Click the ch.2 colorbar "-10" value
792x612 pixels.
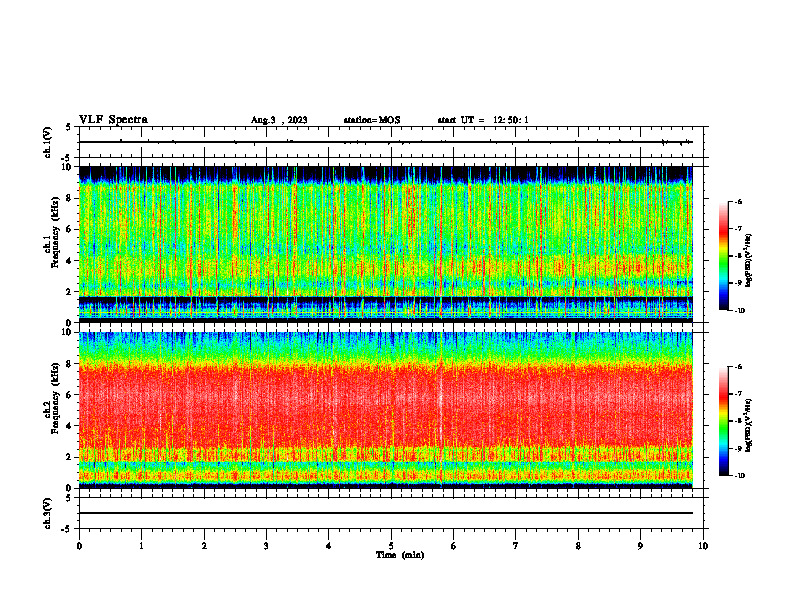click(x=738, y=476)
